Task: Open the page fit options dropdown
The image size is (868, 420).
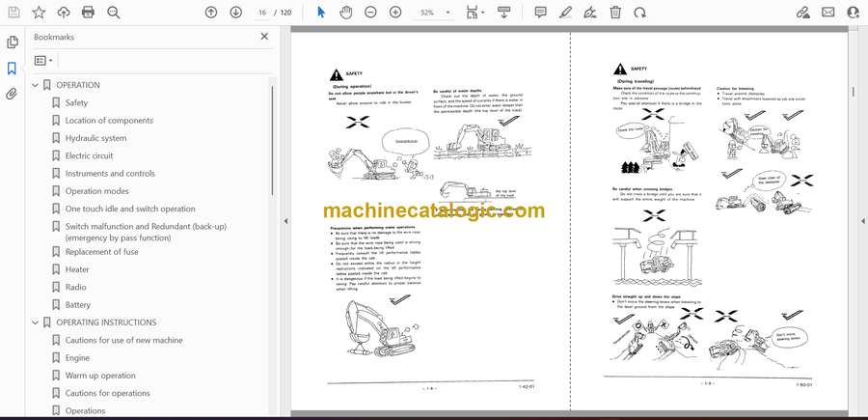Action: (475, 13)
